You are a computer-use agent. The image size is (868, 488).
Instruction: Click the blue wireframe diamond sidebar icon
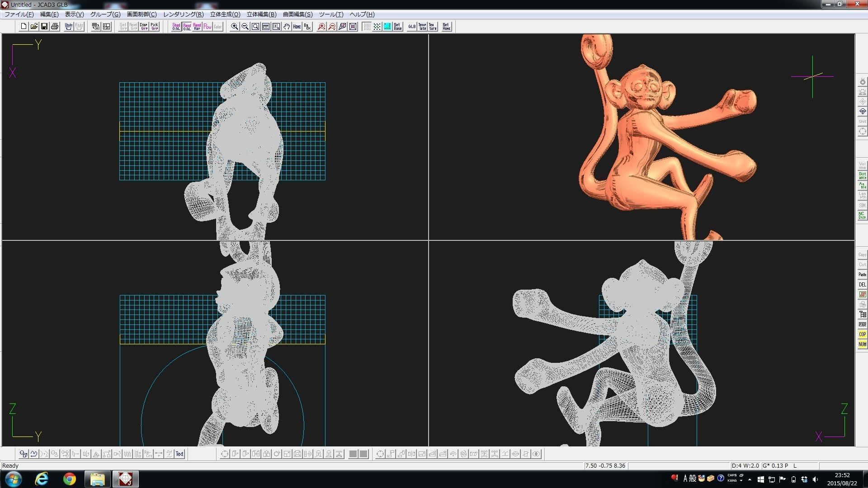863,111
